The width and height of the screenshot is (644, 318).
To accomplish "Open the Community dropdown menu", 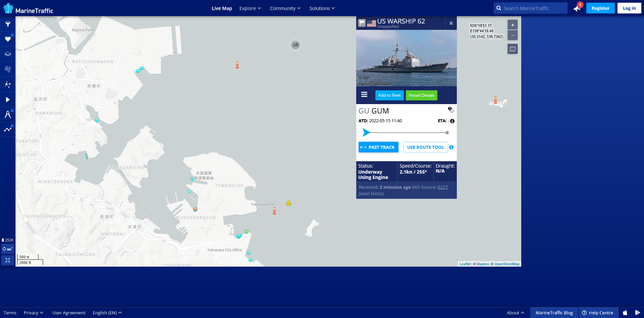I will tap(285, 8).
